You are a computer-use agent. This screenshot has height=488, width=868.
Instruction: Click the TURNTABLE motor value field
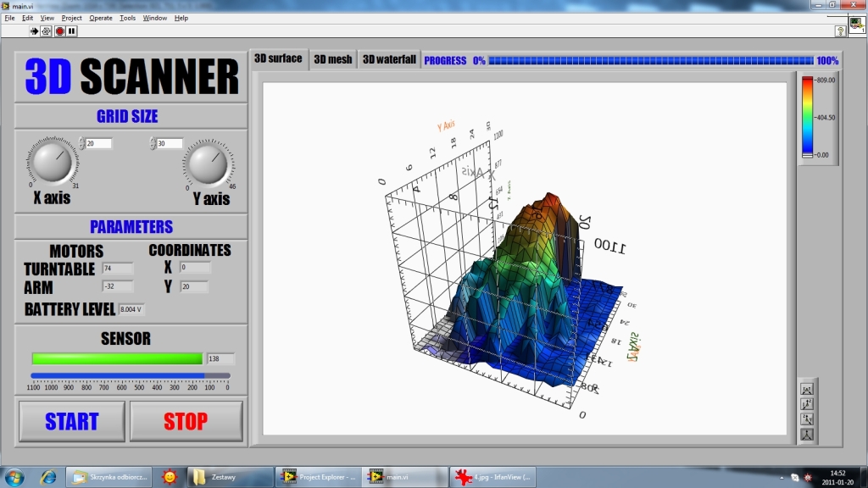pyautogui.click(x=117, y=269)
